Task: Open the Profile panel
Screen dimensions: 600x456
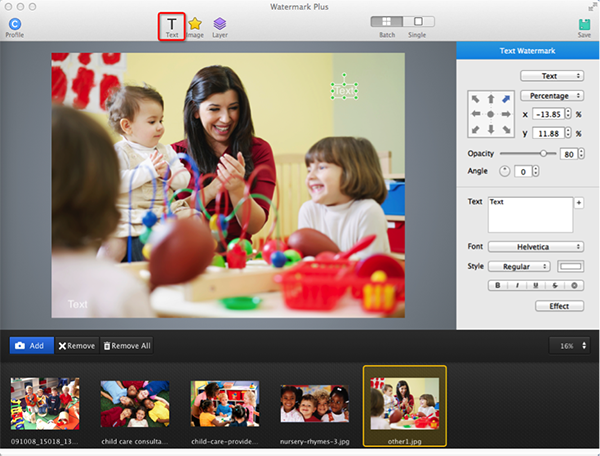Action: [14, 24]
